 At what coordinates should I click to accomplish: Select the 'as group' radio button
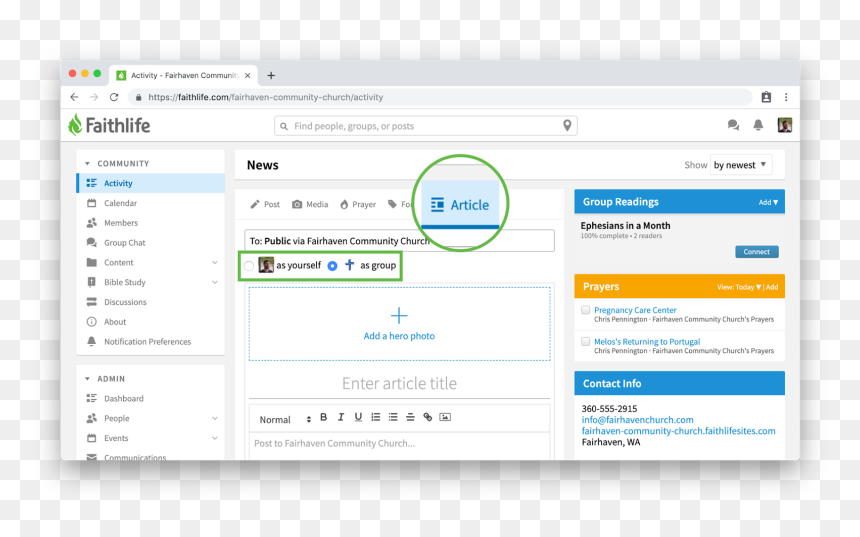[x=332, y=265]
